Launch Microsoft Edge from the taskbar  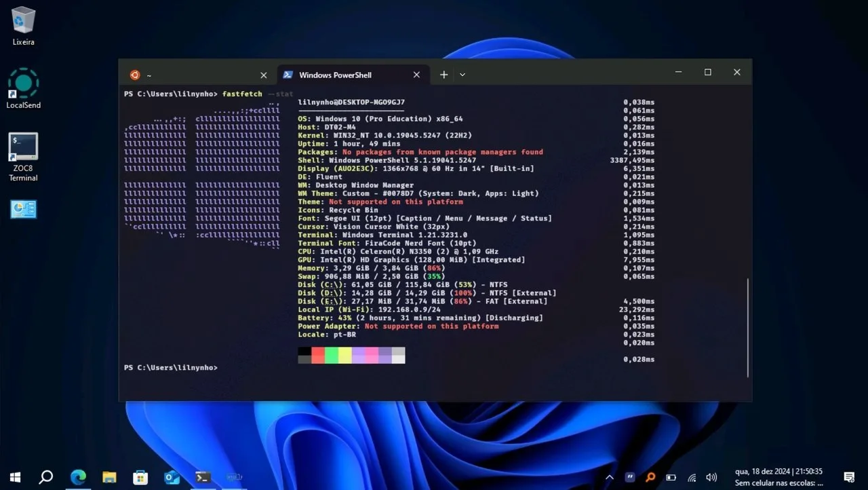click(x=78, y=477)
